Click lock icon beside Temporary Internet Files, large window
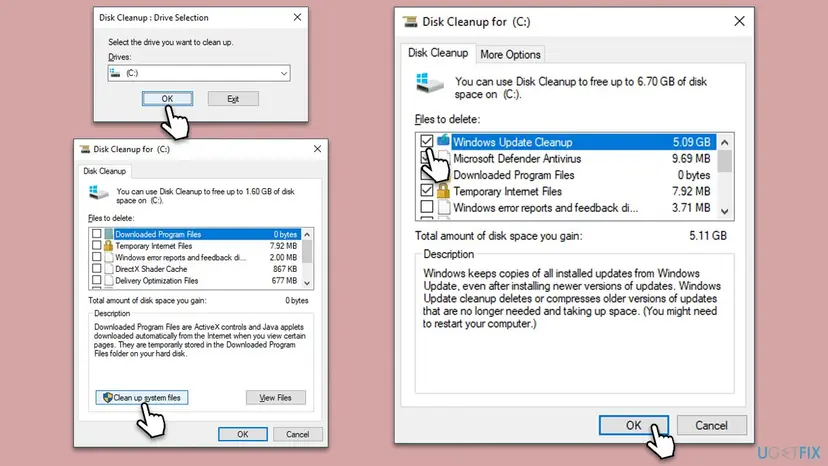The height and width of the screenshot is (466, 828). (x=443, y=190)
